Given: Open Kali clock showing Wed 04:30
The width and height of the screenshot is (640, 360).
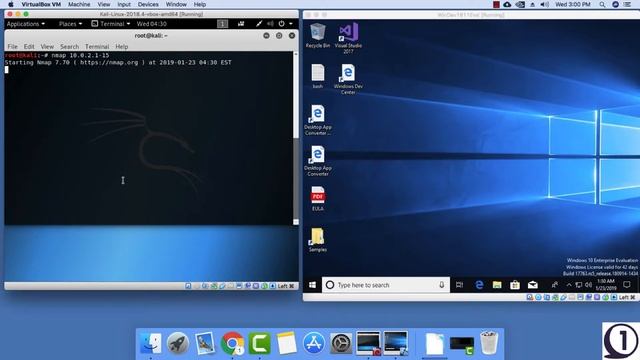Looking at the screenshot, I should click(151, 24).
